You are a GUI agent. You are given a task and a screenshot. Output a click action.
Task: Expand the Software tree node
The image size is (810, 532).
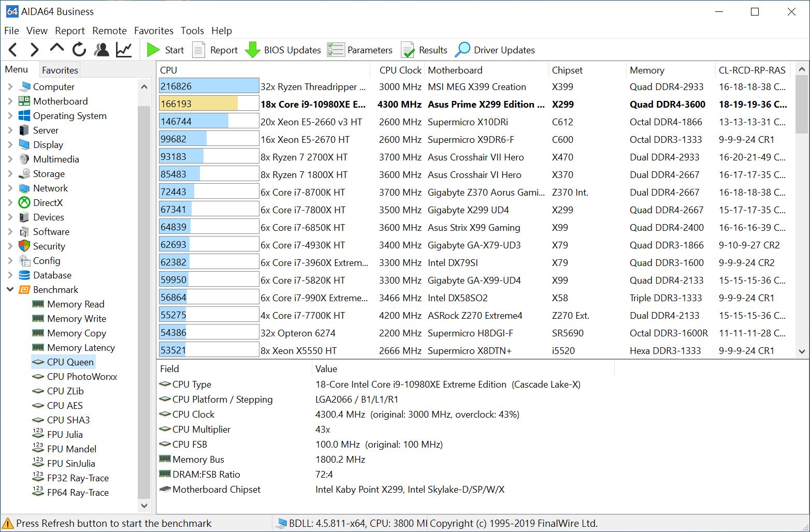10,231
